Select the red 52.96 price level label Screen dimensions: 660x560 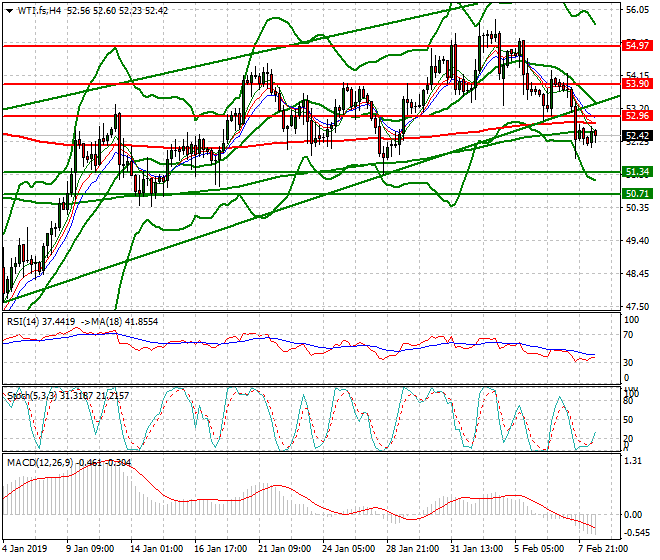(637, 115)
